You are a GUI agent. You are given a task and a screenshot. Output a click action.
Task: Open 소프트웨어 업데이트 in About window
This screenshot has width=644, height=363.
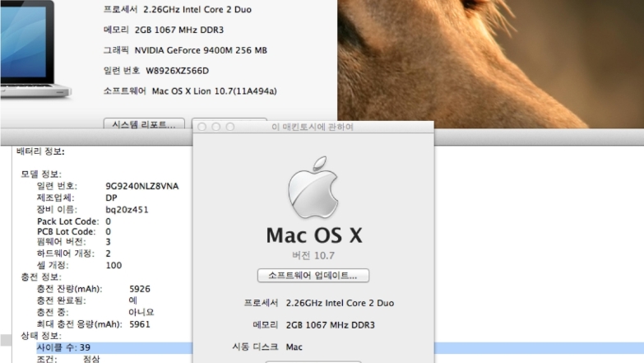coord(313,275)
